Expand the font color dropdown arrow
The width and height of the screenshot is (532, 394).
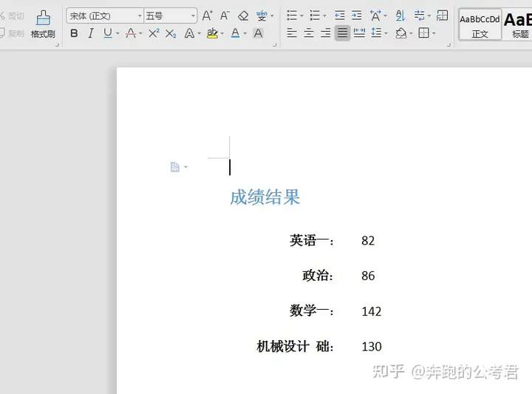pos(245,33)
